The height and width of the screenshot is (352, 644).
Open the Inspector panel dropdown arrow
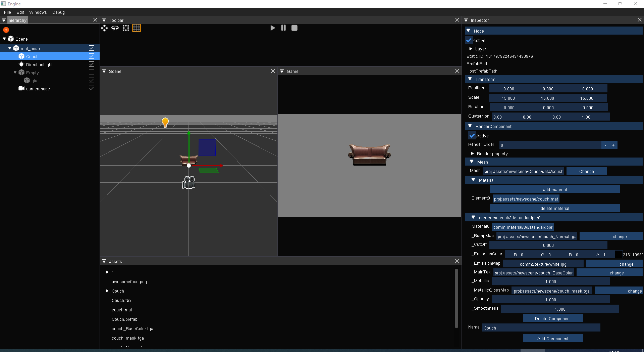[466, 20]
